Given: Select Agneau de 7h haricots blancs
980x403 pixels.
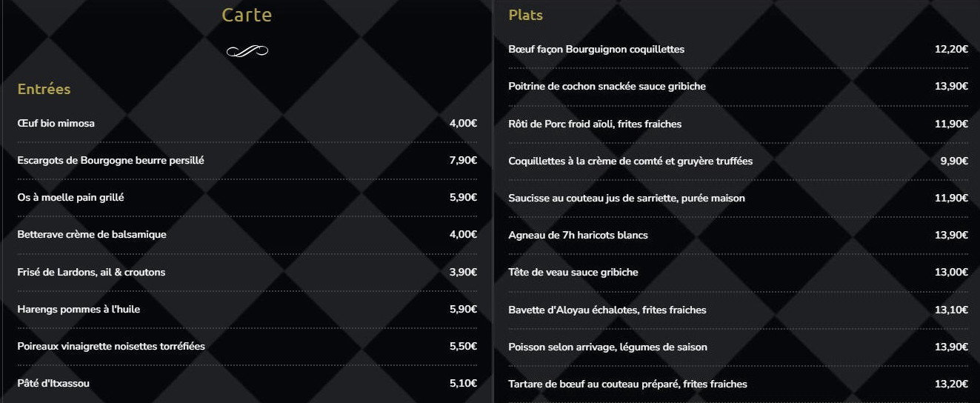Looking at the screenshot, I should [x=578, y=235].
